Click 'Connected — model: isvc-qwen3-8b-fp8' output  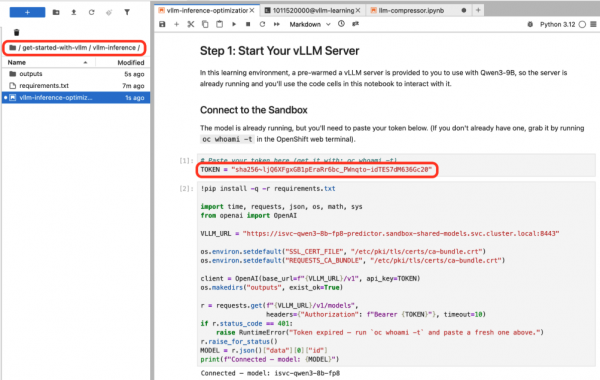point(270,373)
